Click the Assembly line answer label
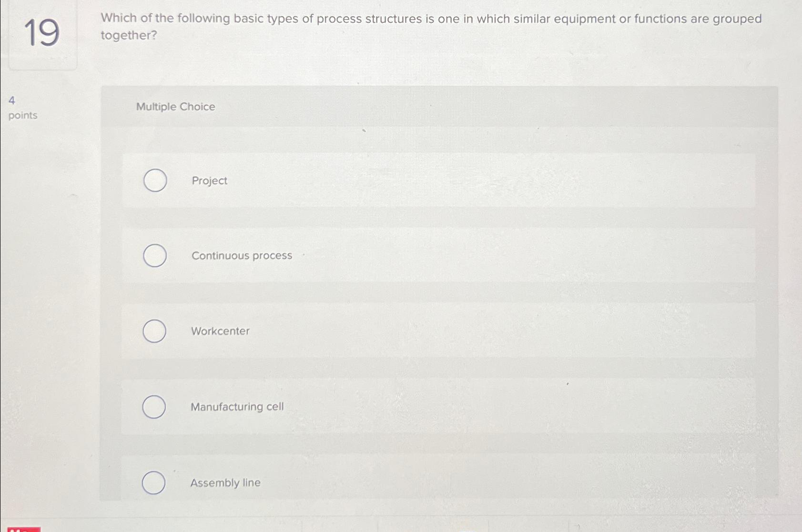Screen dimensions: 802x532 pos(225,482)
